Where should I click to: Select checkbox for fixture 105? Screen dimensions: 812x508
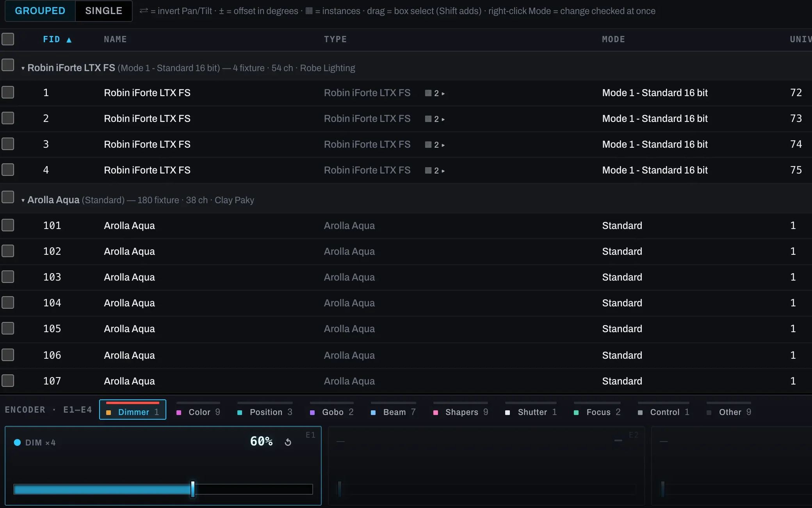pos(8,328)
